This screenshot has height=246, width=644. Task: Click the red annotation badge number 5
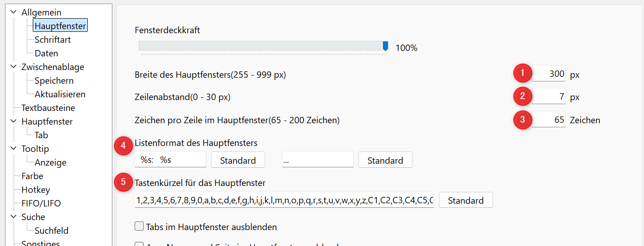point(123,182)
